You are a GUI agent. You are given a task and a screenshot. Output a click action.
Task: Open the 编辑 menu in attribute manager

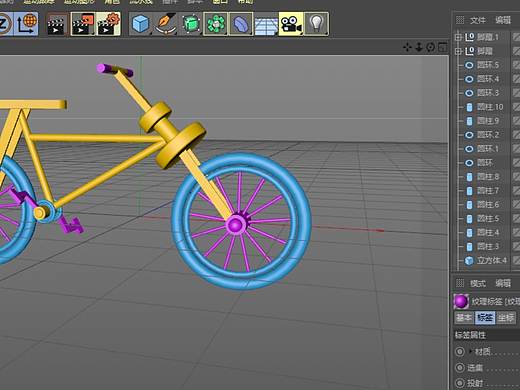click(x=503, y=283)
